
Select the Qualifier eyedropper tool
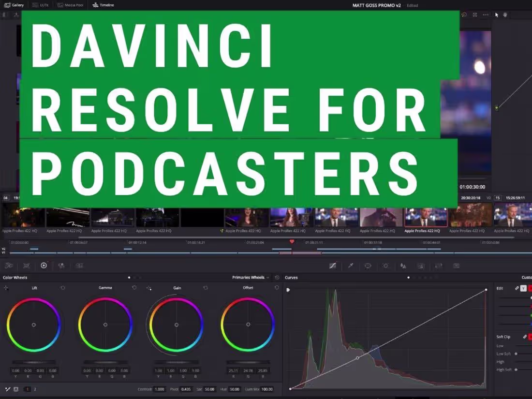[x=351, y=266]
